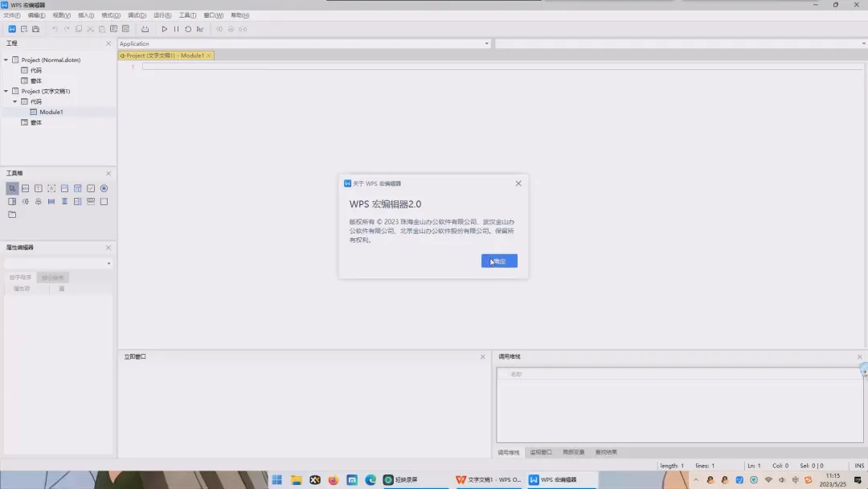Select Module1 in the project tree
Viewport: 868px width, 489px height.
click(x=51, y=112)
